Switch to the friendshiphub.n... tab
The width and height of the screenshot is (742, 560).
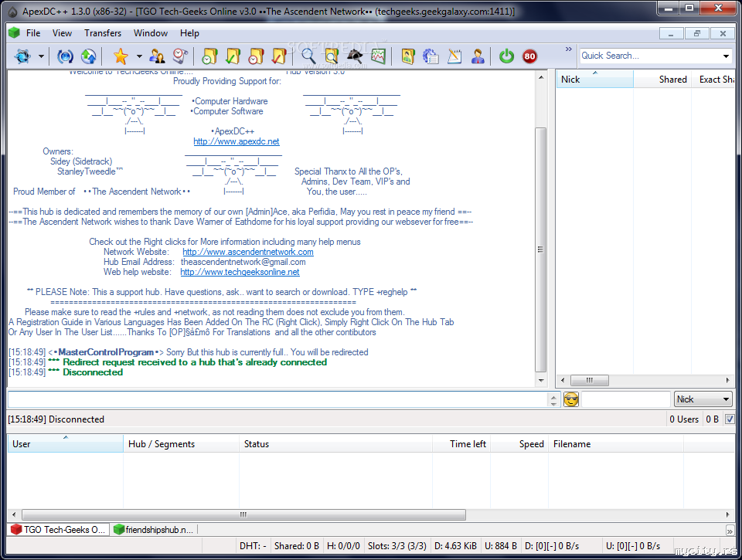pos(154,529)
